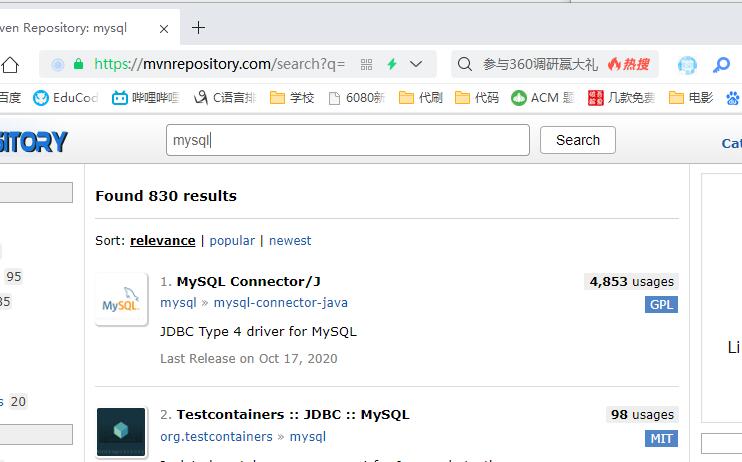Screen dimensions: 742x462
Task: Click the MySQL logo thumbnail
Action: pos(121,300)
